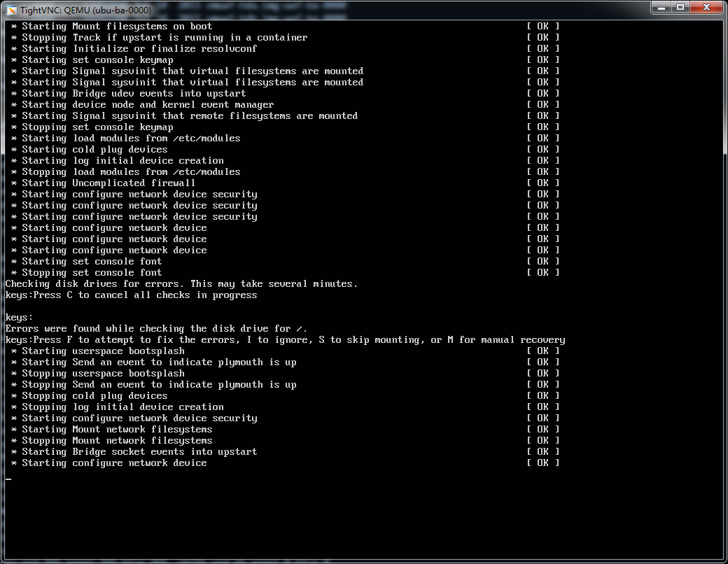Click the blinking cursor at terminal bottom
This screenshot has width=728, height=564.
click(8, 479)
